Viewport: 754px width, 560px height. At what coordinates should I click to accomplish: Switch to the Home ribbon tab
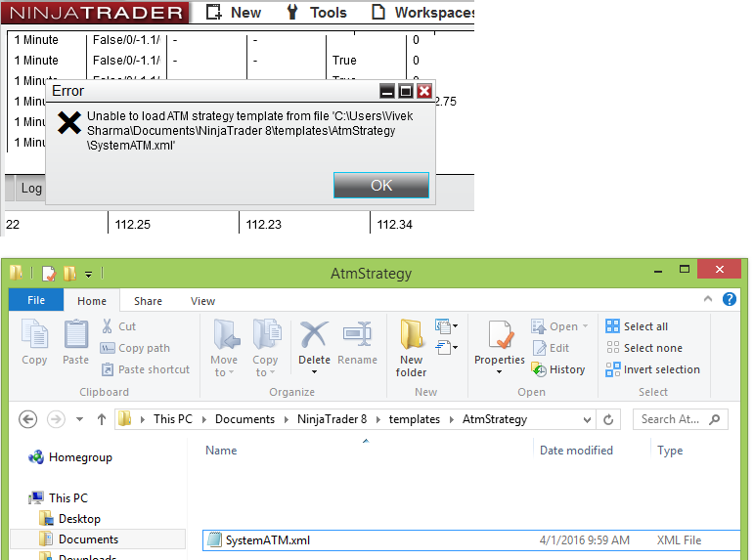click(92, 301)
